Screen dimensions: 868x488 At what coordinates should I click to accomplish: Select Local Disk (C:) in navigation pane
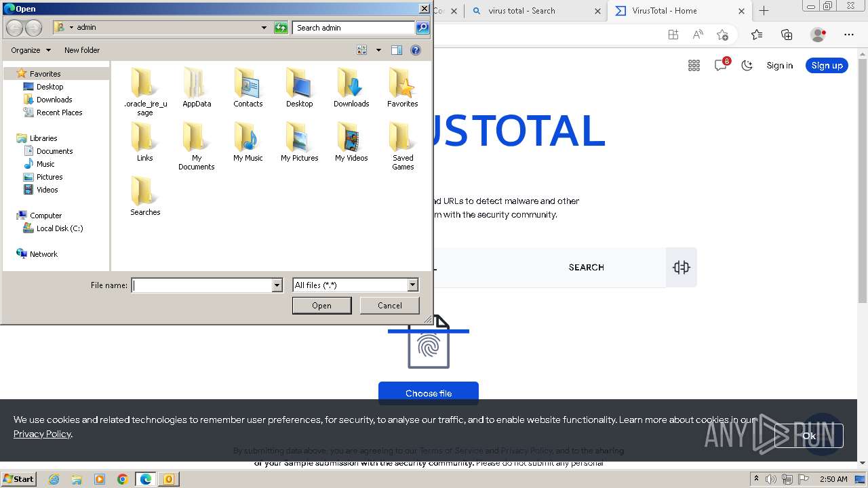coord(60,228)
